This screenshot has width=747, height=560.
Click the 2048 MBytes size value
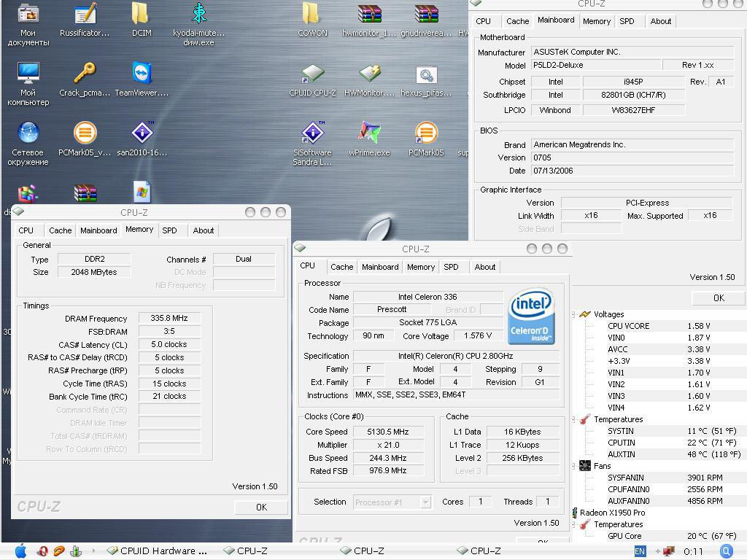pos(94,272)
